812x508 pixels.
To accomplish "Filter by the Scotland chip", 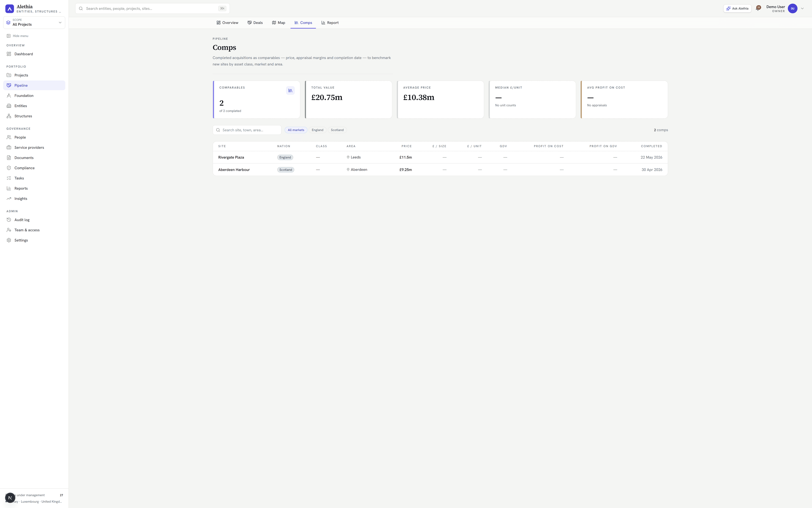I will click(x=337, y=130).
